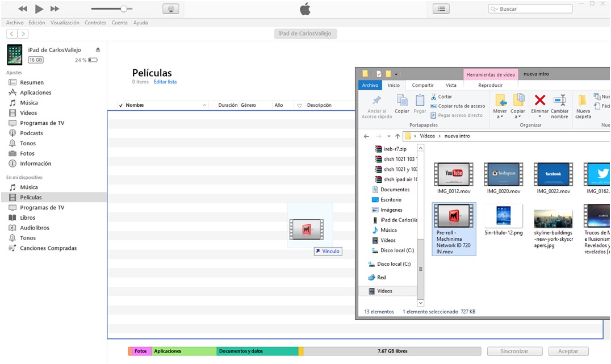Click the heart column header
This screenshot has height=364, width=611.
coord(299,106)
